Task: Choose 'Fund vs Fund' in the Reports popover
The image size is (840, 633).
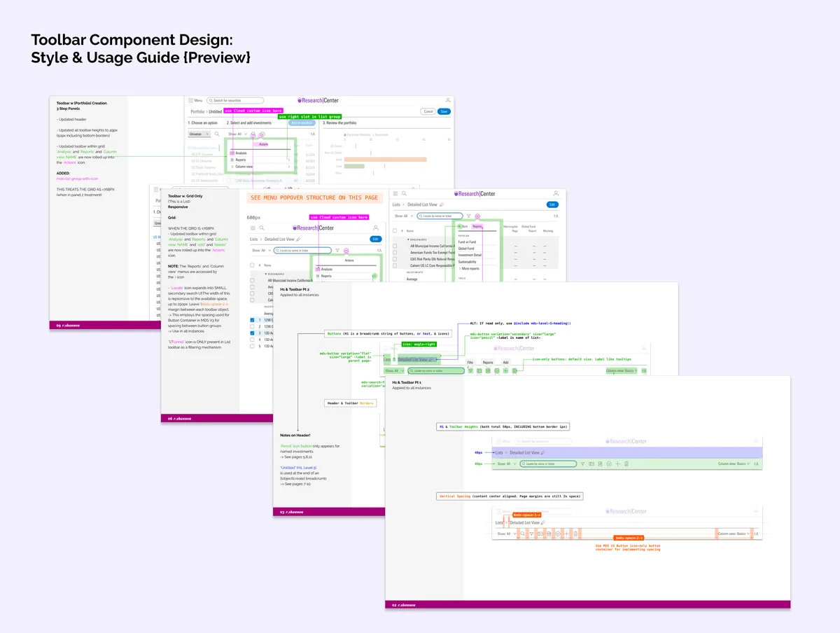Action: (x=467, y=242)
